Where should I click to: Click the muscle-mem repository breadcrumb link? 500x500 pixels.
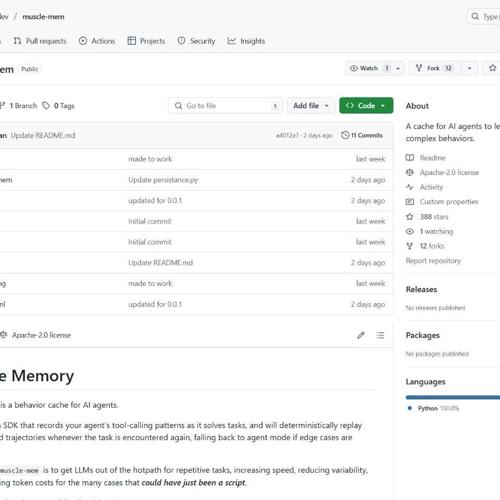point(43,17)
